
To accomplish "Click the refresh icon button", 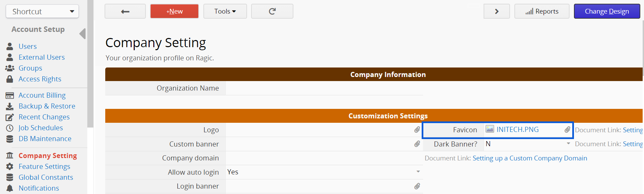I will pos(272,12).
